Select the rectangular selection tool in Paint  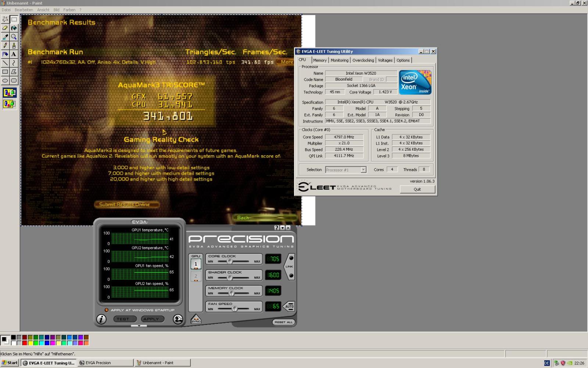pos(14,19)
